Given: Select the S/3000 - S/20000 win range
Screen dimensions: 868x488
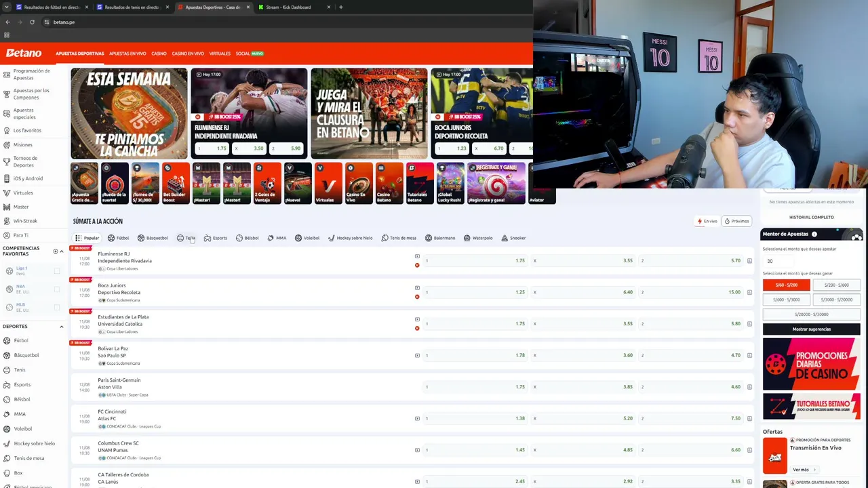Looking at the screenshot, I should (836, 300).
